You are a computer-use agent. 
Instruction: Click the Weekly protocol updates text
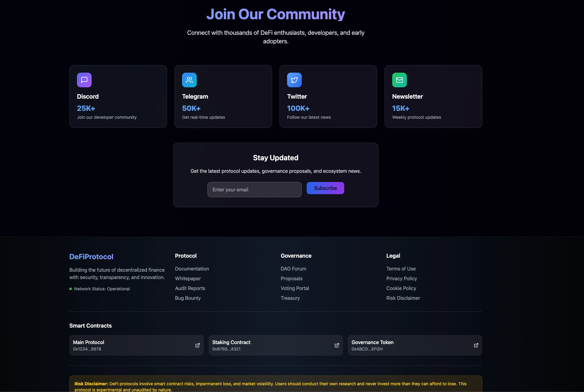(x=417, y=117)
